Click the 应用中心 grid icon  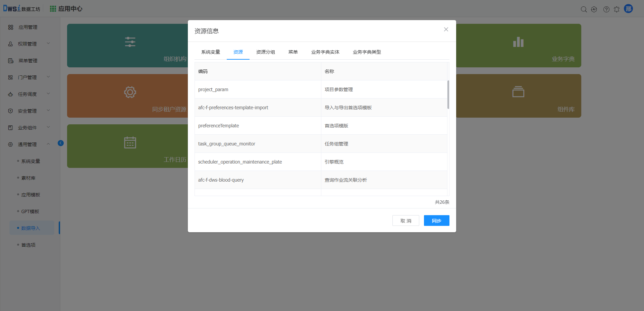[x=53, y=9]
